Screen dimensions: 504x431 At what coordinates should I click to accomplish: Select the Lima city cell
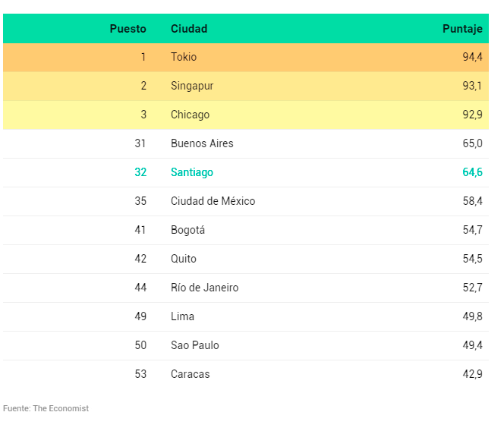click(182, 316)
